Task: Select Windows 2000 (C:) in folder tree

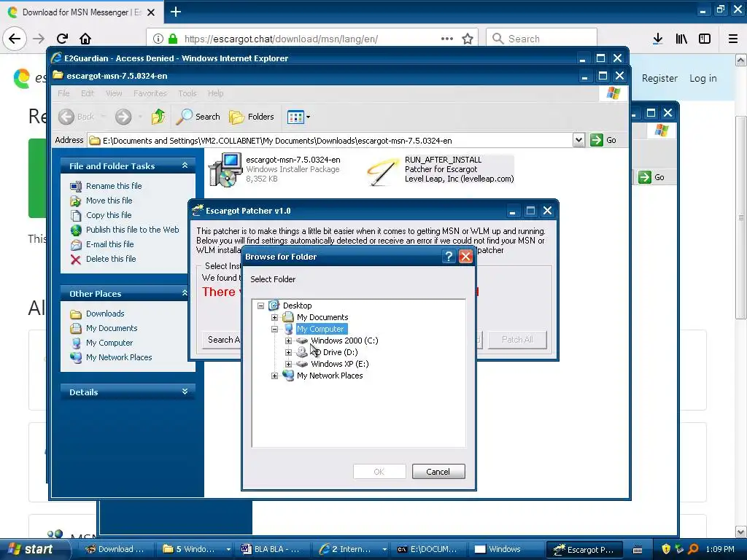Action: click(344, 341)
